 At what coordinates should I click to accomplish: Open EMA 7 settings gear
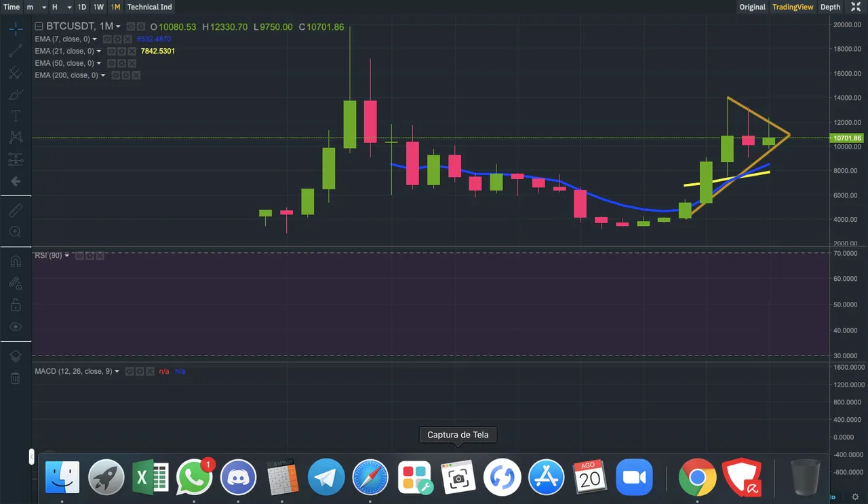(x=117, y=39)
